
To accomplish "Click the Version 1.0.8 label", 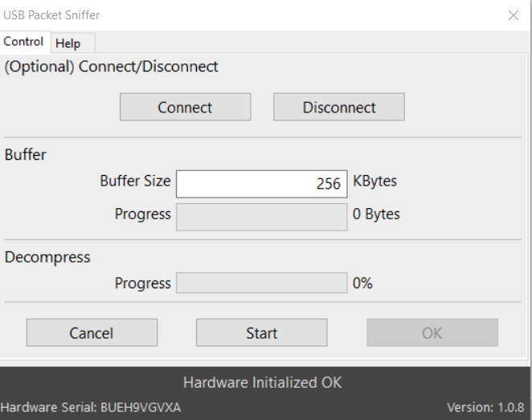I will pos(485,407).
